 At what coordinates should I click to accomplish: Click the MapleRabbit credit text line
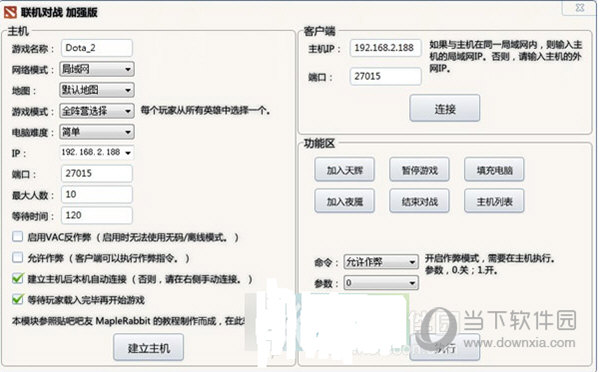pyautogui.click(x=128, y=321)
